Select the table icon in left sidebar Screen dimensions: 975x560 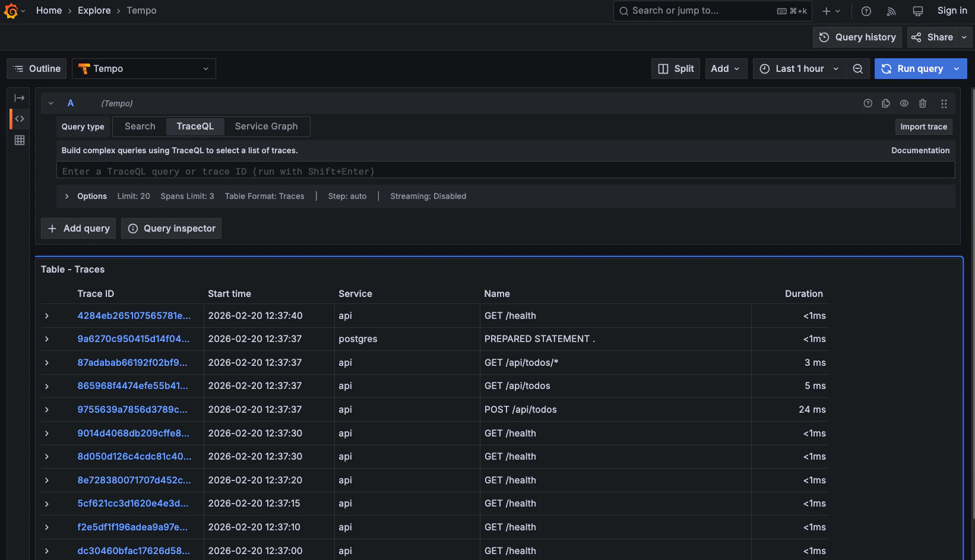click(x=20, y=140)
